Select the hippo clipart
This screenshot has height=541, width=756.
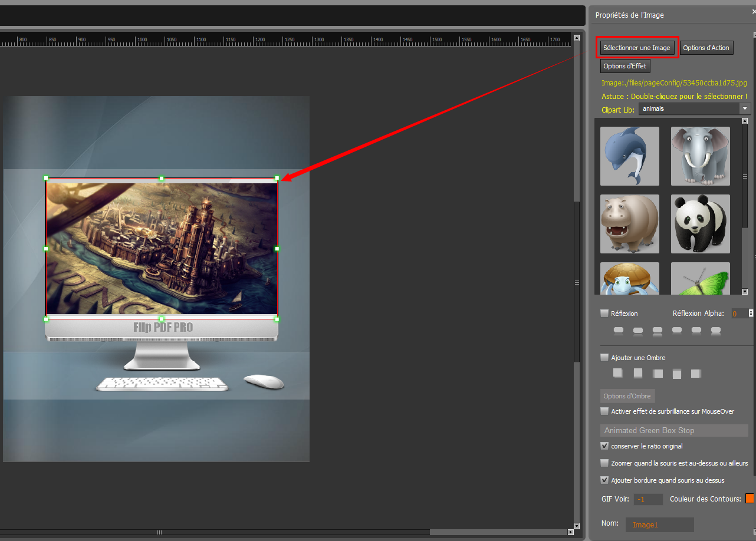[630, 224]
